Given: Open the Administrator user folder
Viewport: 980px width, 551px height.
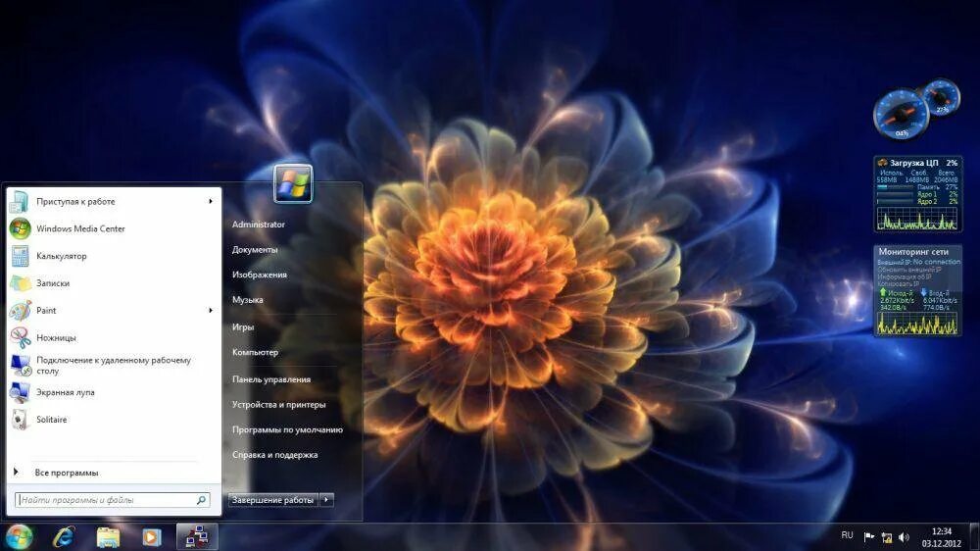Looking at the screenshot, I should pos(258,224).
